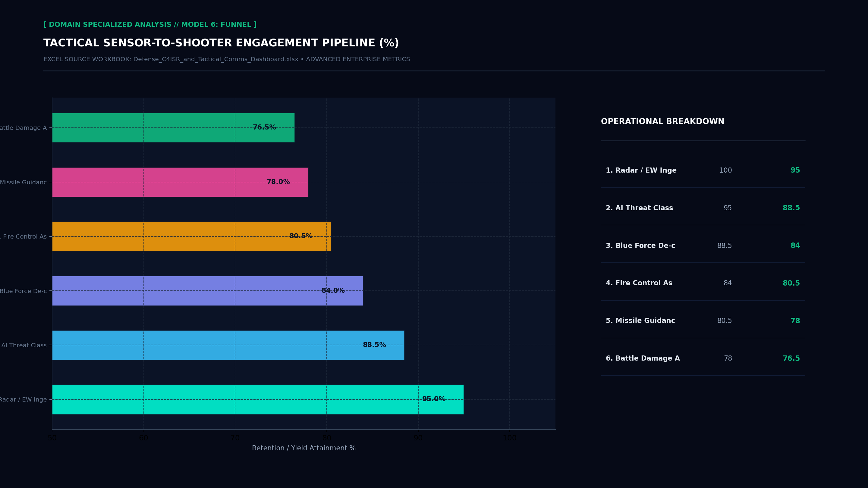
Task: Click the 95.0% bar data label
Action: coord(434,399)
